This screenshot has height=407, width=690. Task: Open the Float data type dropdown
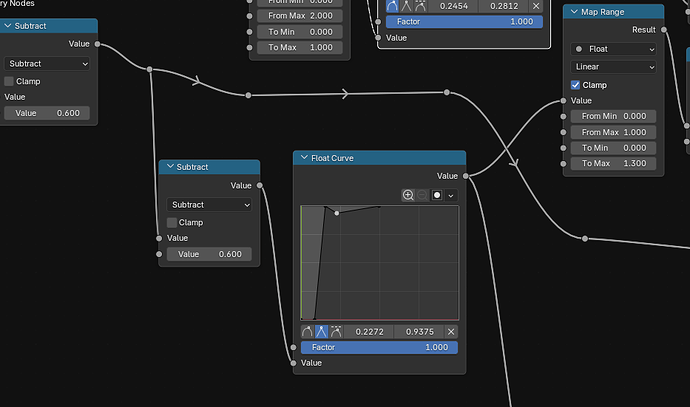point(613,49)
